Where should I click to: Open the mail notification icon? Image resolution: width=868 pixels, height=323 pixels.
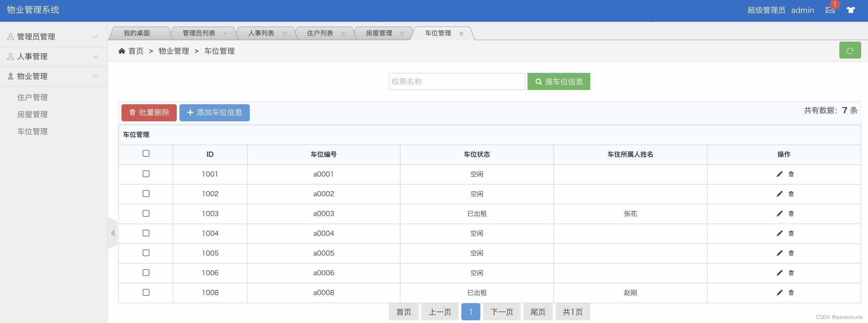tap(830, 10)
